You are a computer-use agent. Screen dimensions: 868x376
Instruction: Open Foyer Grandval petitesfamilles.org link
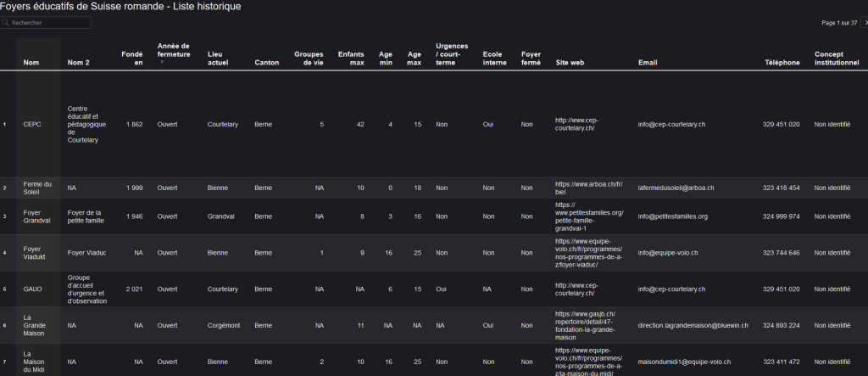(588, 216)
